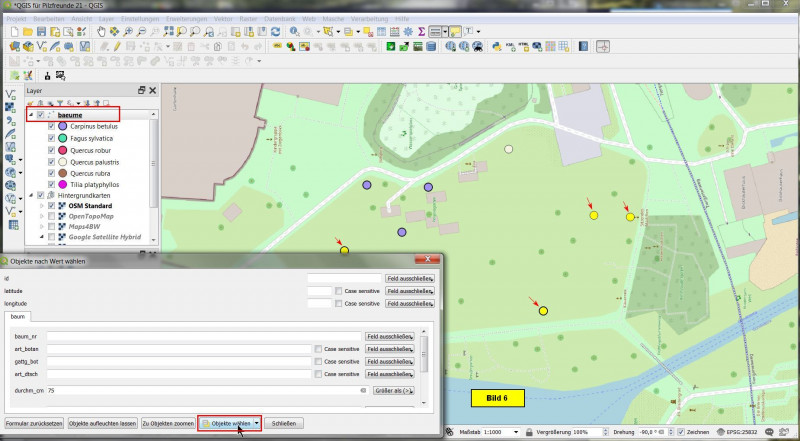This screenshot has height=441, width=800.
Task: Open the Objekte wählen dropdown arrow
Action: (257, 423)
